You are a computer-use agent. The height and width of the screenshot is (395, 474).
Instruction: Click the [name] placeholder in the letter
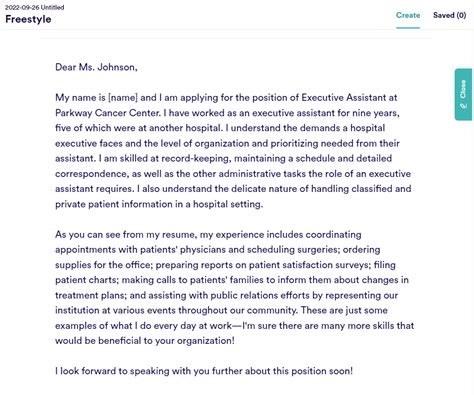(123, 98)
